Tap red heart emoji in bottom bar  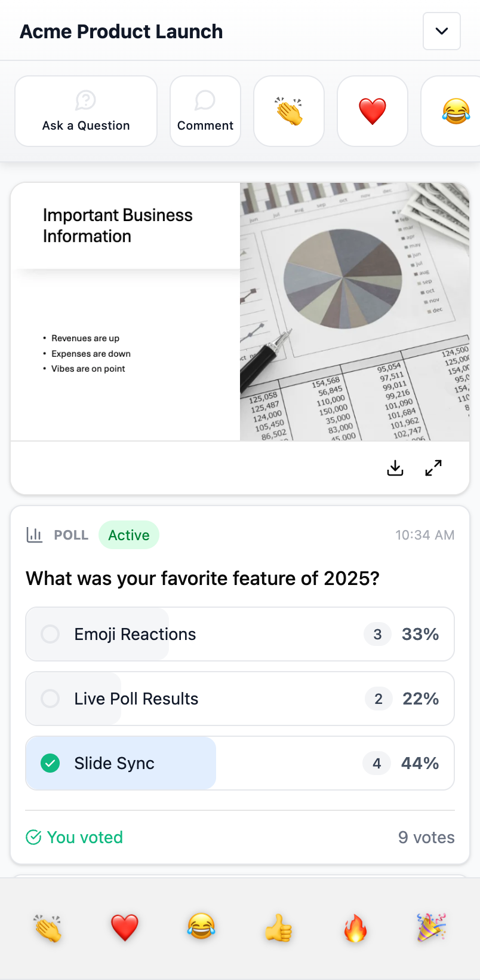coord(125,928)
